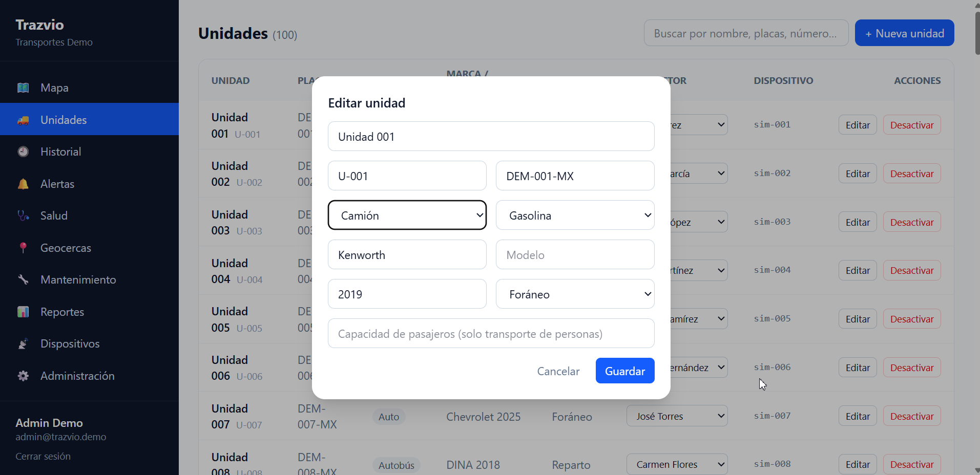
Task: Open the Foráneo service type dropdown
Action: [575, 294]
